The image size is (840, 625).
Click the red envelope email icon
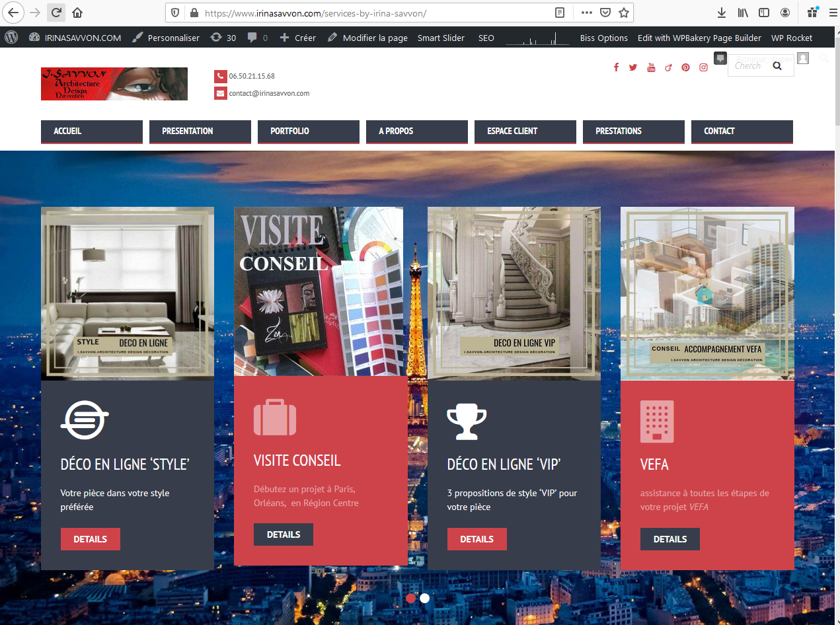(x=220, y=93)
